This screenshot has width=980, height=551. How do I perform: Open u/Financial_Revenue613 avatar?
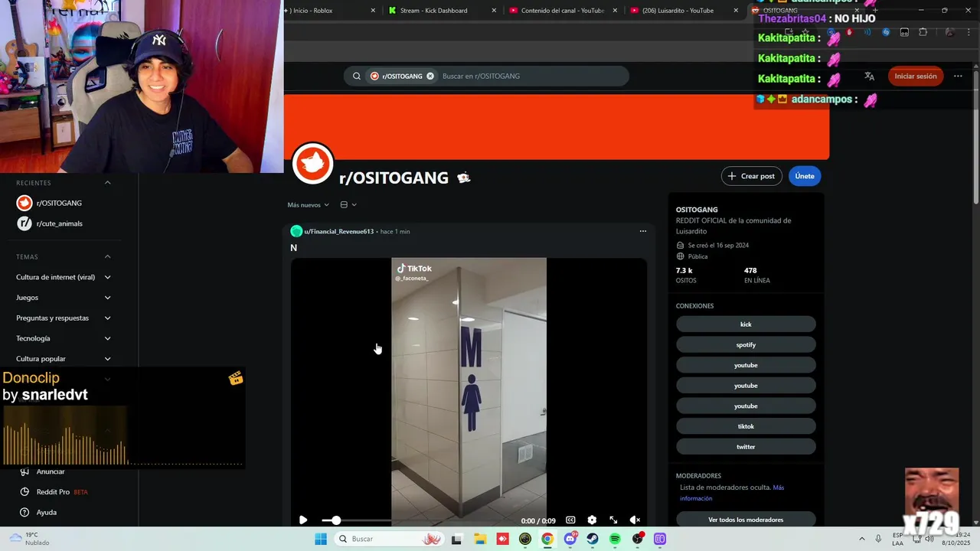[x=296, y=231]
